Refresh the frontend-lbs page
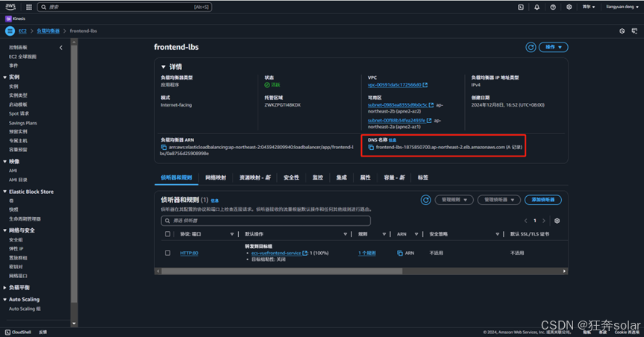This screenshot has height=337, width=644. point(531,47)
